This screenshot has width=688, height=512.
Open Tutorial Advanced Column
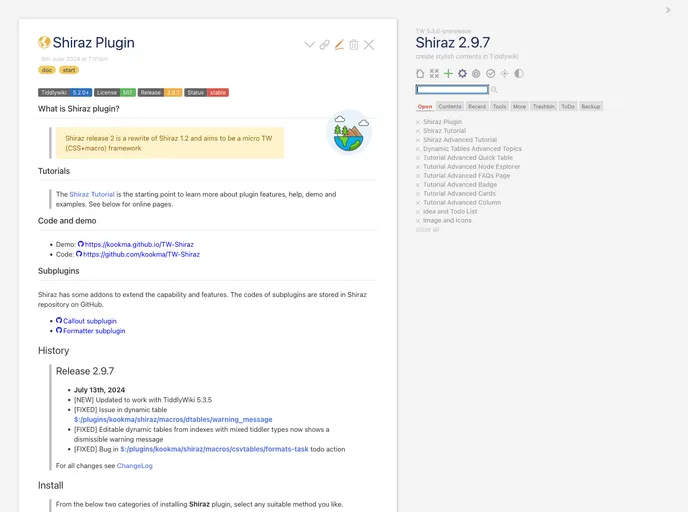click(462, 202)
